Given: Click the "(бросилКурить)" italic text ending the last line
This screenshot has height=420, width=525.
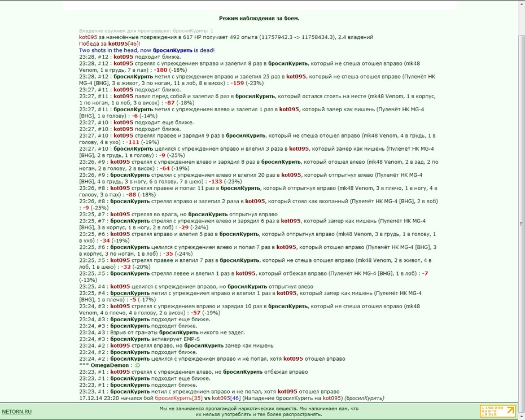Looking at the screenshot, I should (364, 398).
